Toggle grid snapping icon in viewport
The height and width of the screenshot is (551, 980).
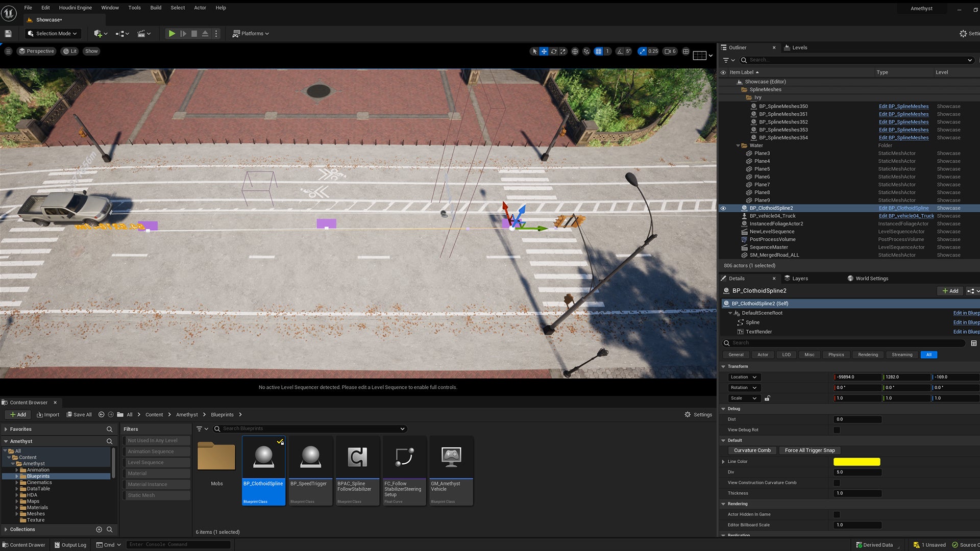(598, 52)
